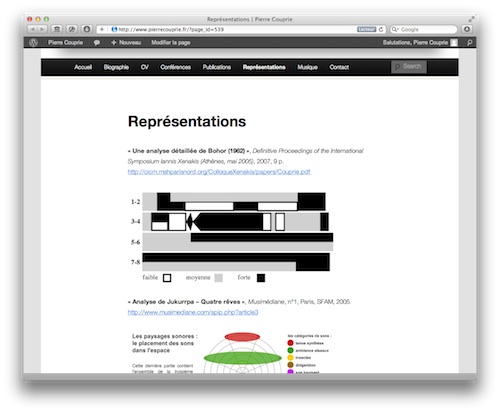Click the admin bar search magnifier

click(x=469, y=43)
